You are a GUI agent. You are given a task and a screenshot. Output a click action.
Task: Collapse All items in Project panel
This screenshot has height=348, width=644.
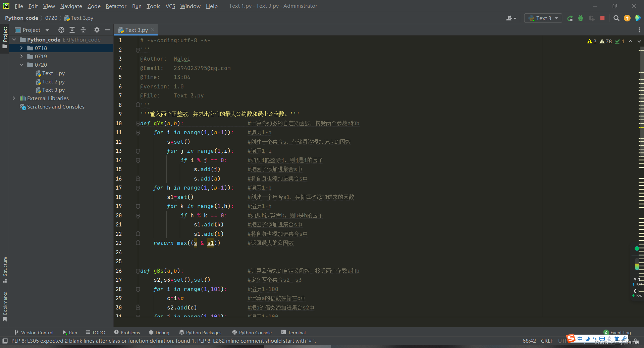tap(83, 30)
